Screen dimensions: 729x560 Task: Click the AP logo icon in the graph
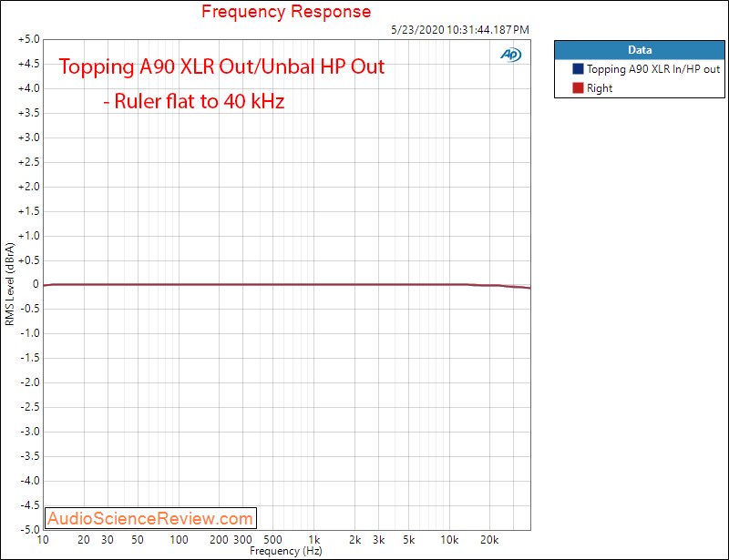[510, 55]
